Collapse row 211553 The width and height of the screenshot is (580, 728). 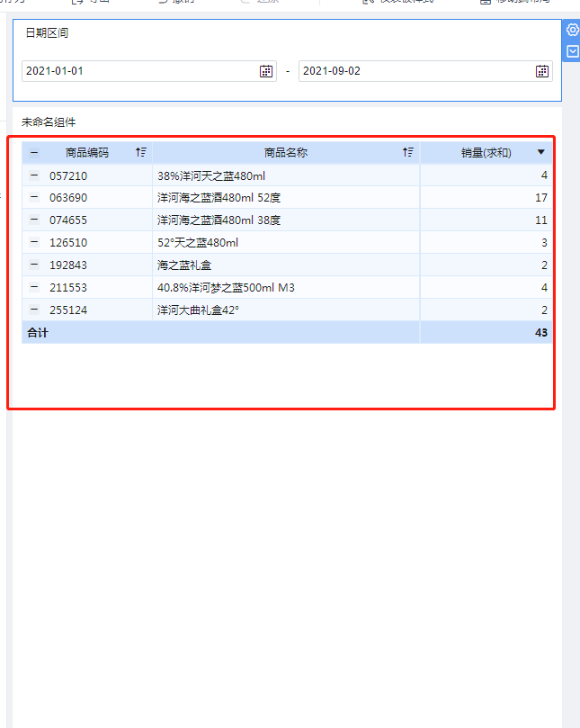point(34,287)
